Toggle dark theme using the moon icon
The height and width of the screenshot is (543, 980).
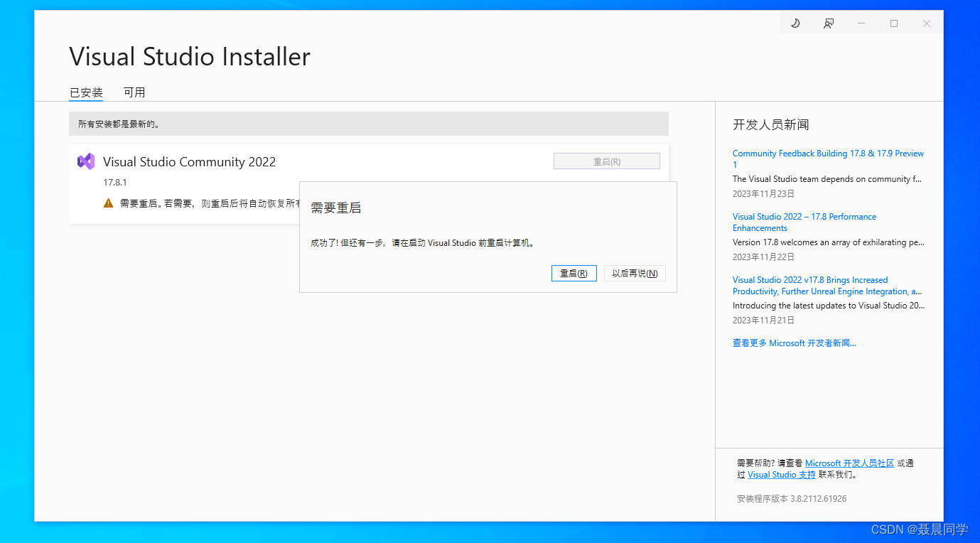(795, 23)
